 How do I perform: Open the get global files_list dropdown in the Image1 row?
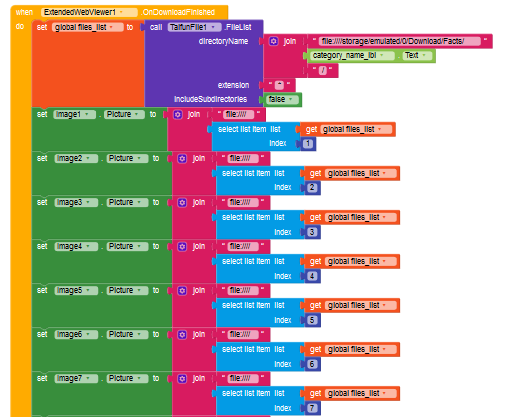356,129
